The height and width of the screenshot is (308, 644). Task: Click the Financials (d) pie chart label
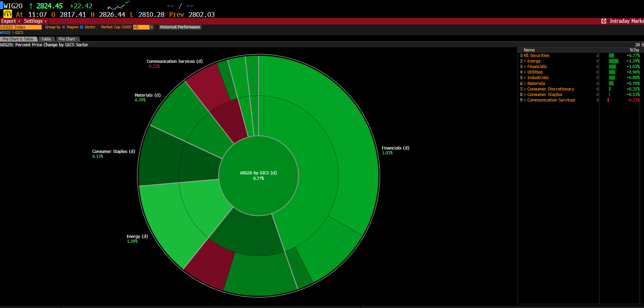tap(395, 148)
